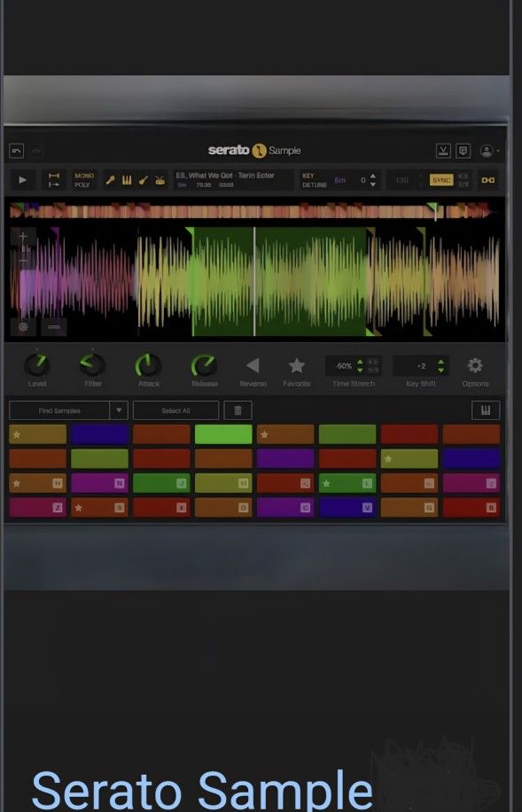Click the Filter knob

point(93,365)
